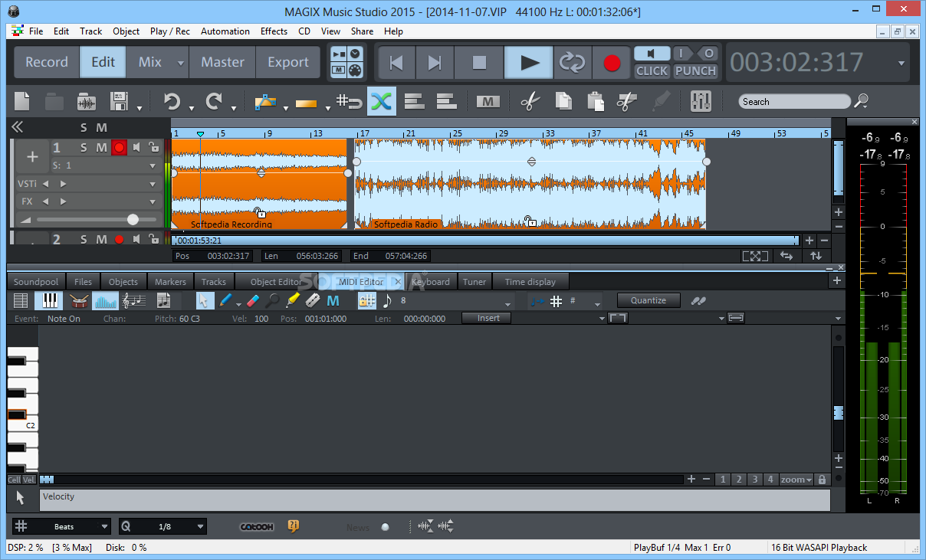Open the drum editor view
The width and height of the screenshot is (926, 560).
[x=78, y=300]
